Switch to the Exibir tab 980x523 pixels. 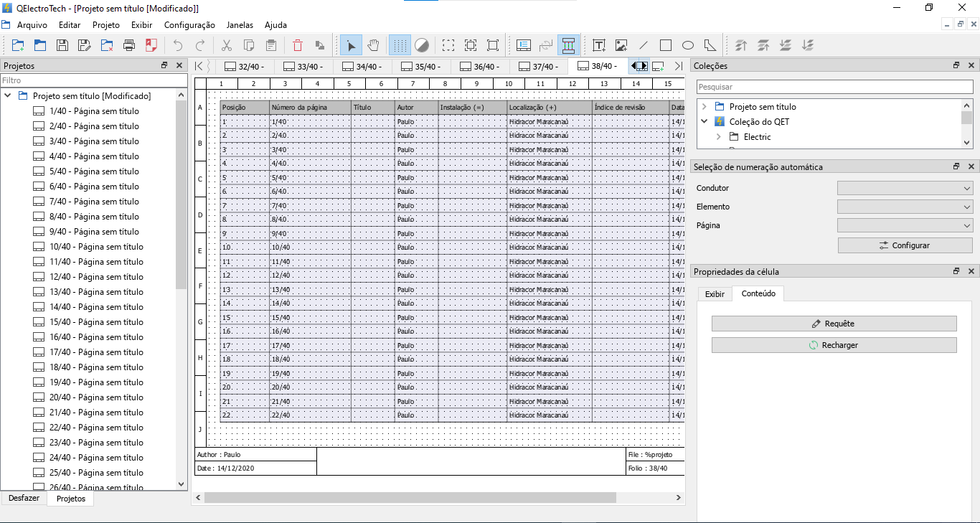pos(715,293)
